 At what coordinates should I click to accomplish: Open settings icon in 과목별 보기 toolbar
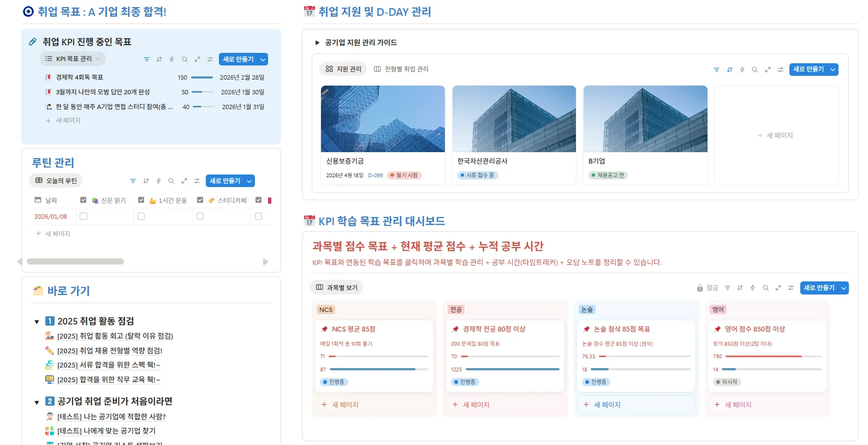pos(790,288)
